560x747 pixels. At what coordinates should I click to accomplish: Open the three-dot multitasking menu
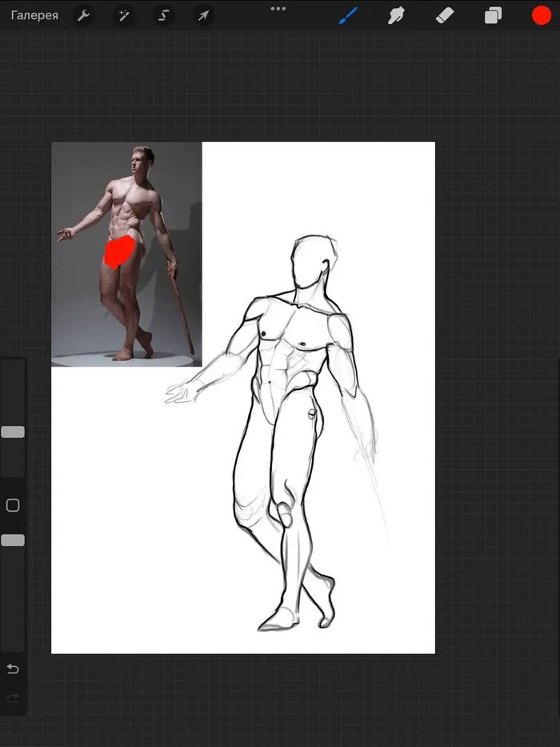point(278,9)
